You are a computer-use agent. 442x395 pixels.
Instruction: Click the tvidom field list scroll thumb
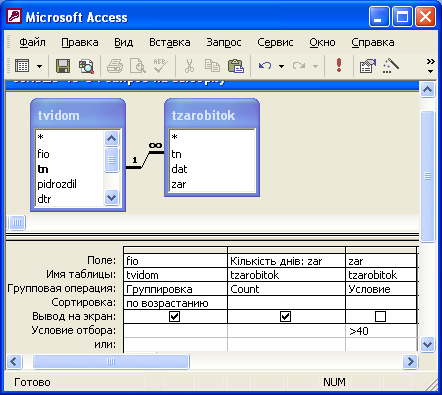tap(111, 160)
